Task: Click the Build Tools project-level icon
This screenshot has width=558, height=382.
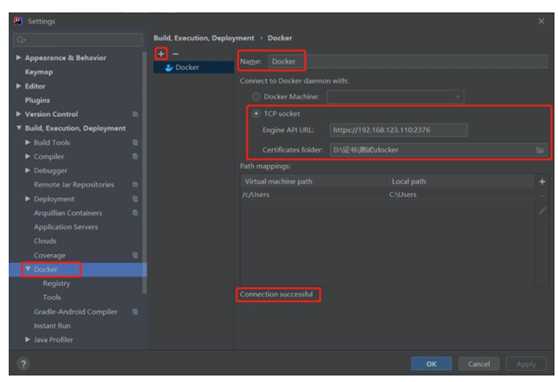Action: (x=135, y=142)
